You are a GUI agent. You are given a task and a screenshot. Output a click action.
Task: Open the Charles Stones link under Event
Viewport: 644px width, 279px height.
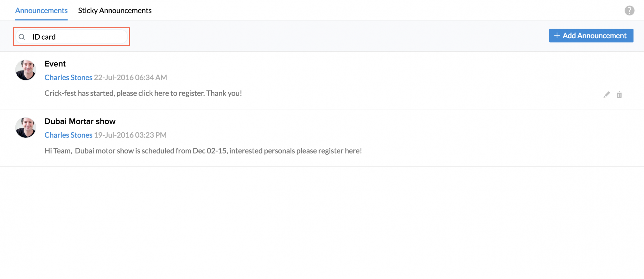(x=68, y=78)
